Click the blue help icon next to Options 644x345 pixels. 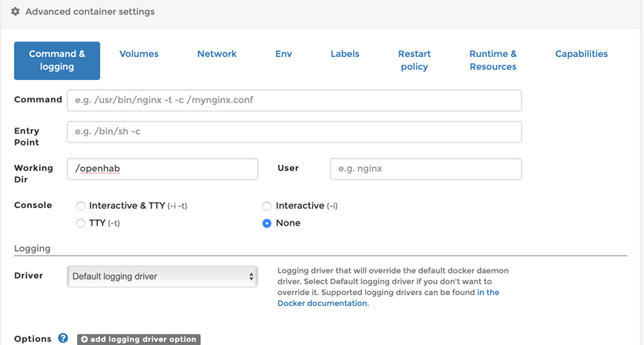(63, 339)
